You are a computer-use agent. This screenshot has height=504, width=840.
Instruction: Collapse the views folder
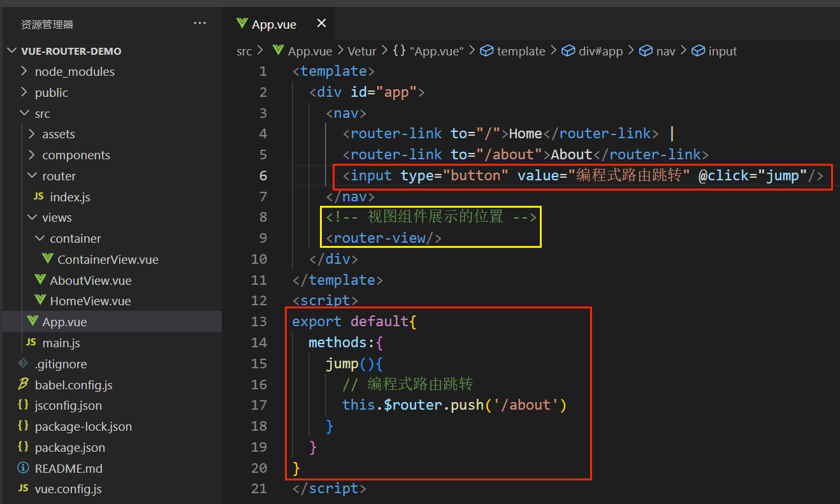point(32,217)
